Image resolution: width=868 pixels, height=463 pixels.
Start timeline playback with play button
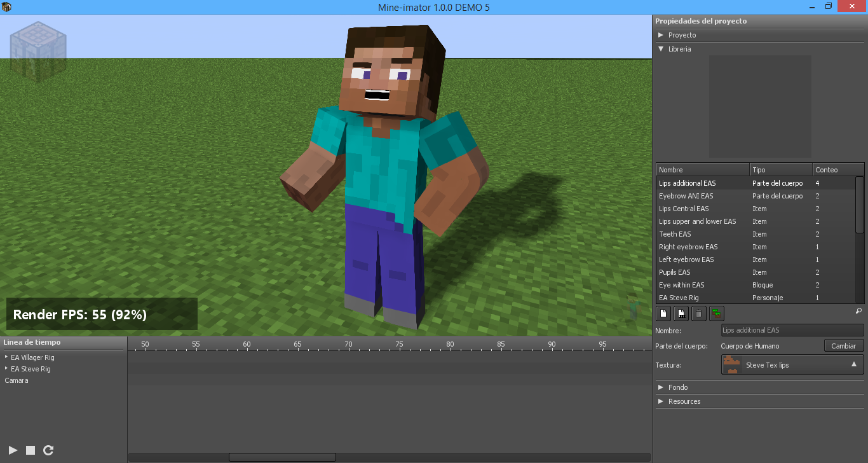tap(13, 450)
